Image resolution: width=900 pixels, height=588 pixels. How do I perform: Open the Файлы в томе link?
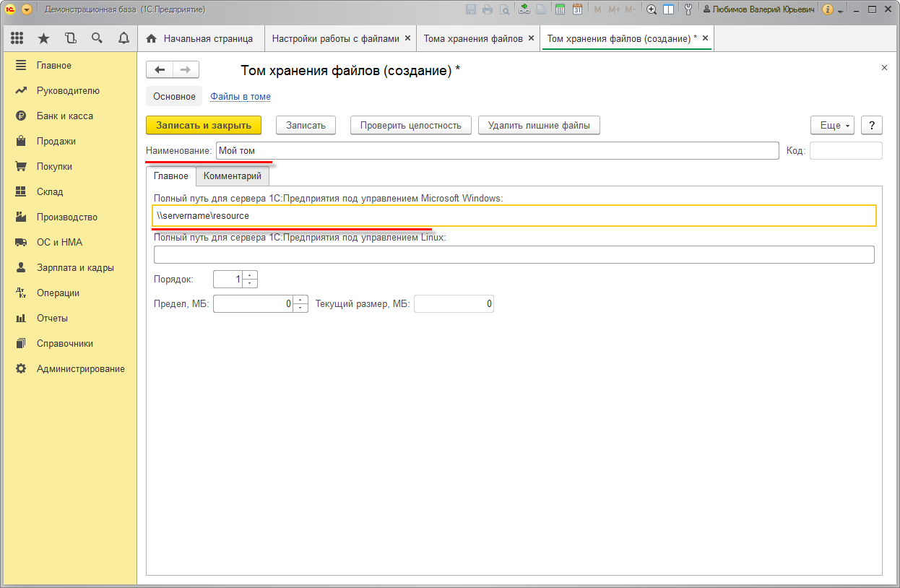(x=241, y=96)
